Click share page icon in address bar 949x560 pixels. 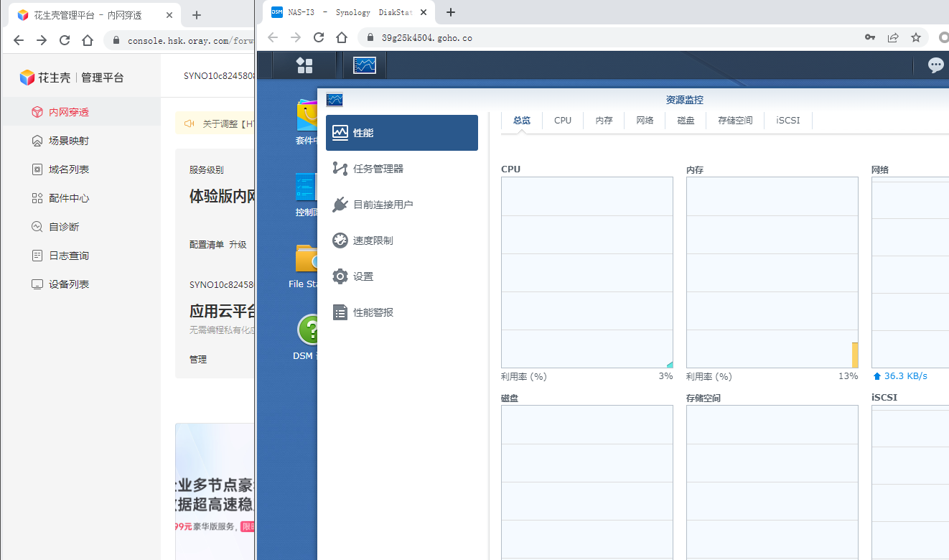pyautogui.click(x=893, y=37)
